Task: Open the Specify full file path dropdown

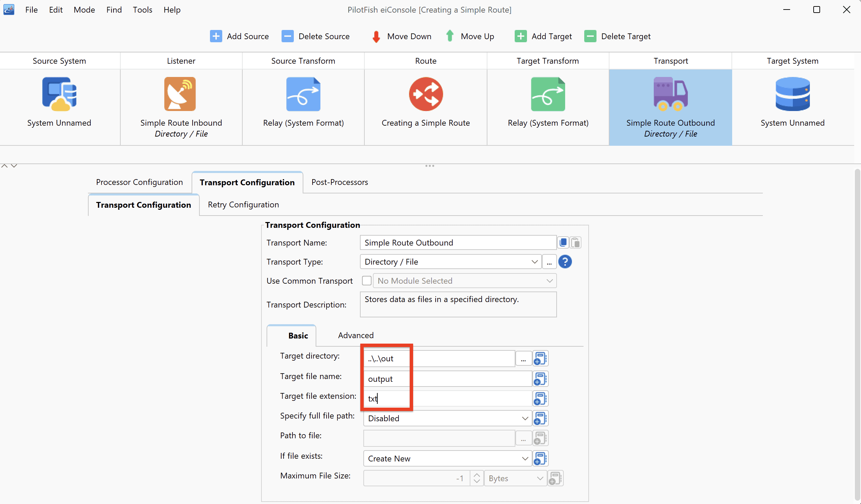Action: tap(448, 418)
